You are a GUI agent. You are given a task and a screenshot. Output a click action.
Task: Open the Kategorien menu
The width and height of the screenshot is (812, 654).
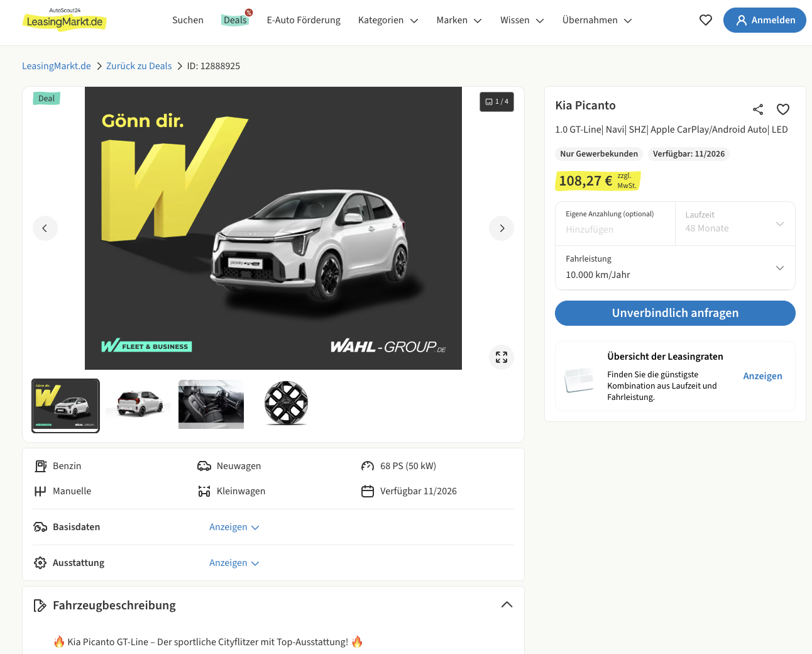coord(388,20)
